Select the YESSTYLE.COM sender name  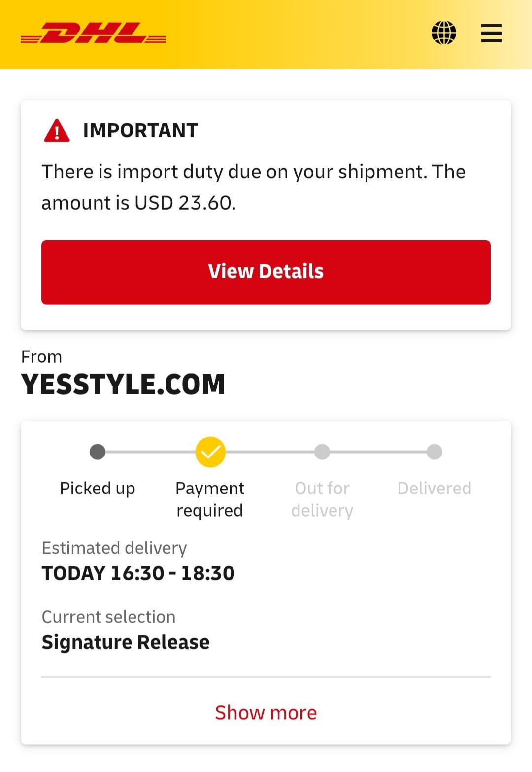[123, 385]
